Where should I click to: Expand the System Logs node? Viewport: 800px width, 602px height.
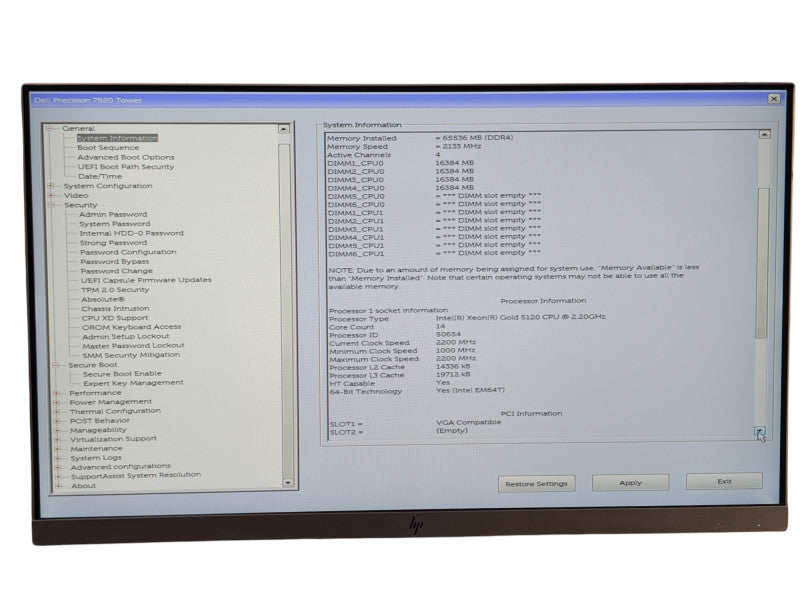[58, 458]
